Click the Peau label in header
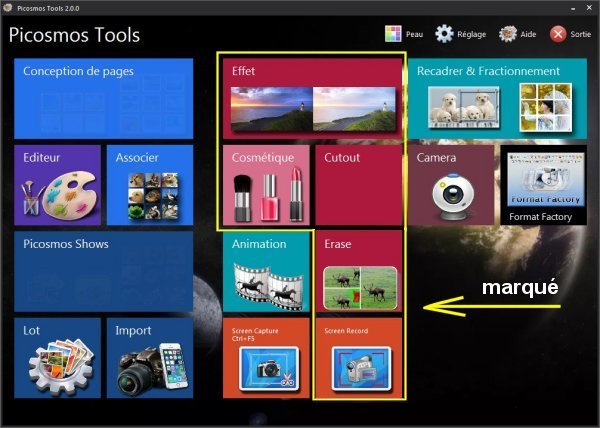600x428 pixels. [414, 34]
